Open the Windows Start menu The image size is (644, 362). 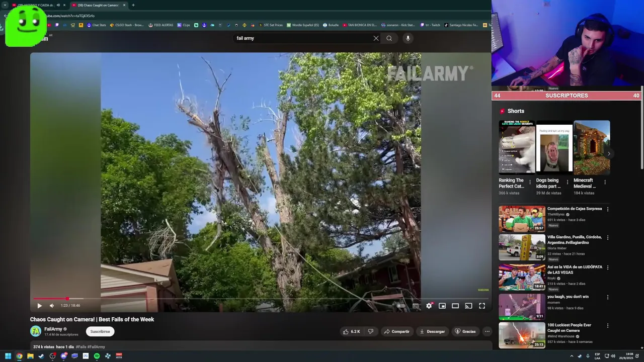pos(8,356)
